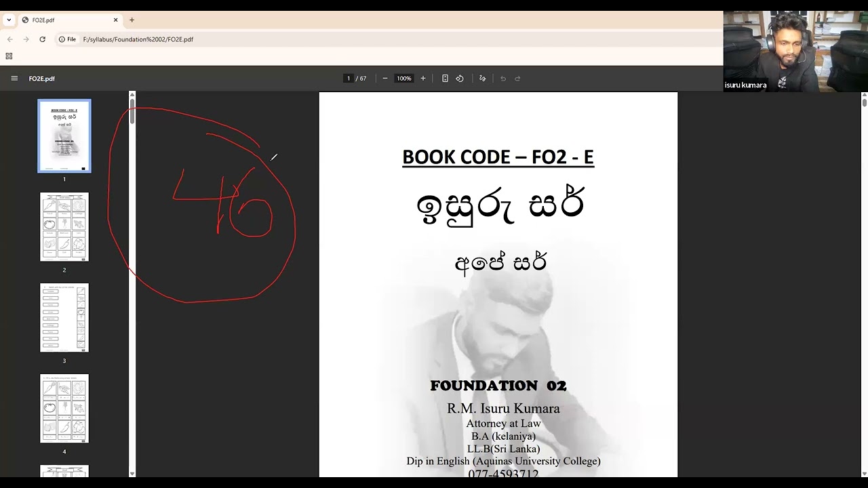
Task: Go forward in browser history
Action: pos(26,39)
